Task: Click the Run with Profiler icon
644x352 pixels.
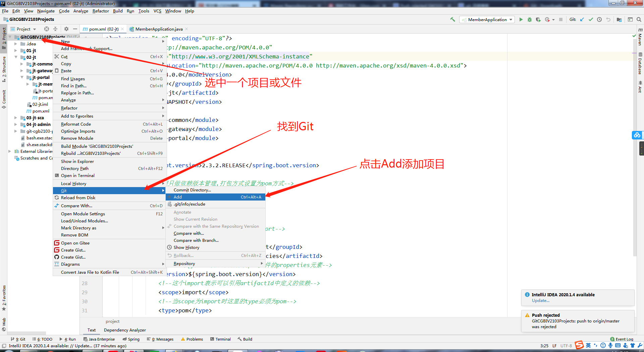Action: pyautogui.click(x=547, y=19)
